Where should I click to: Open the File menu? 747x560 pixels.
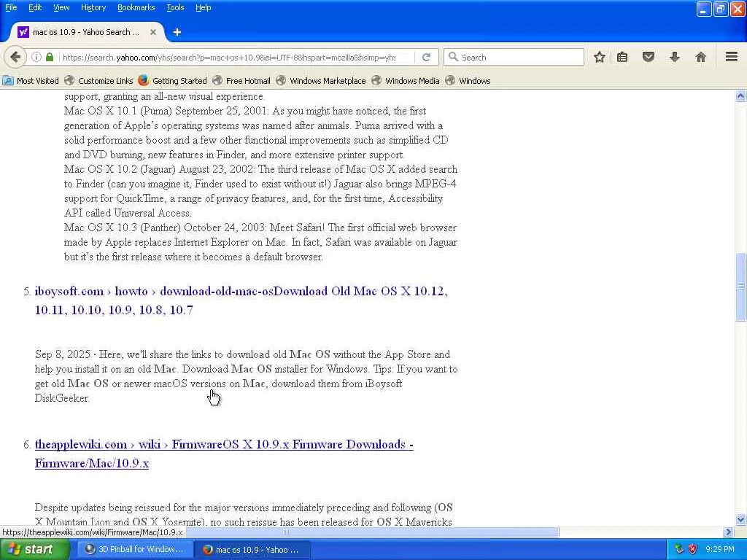[11, 7]
